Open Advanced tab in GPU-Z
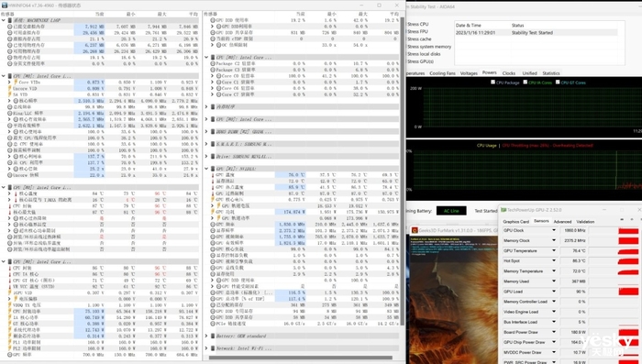 (562, 222)
